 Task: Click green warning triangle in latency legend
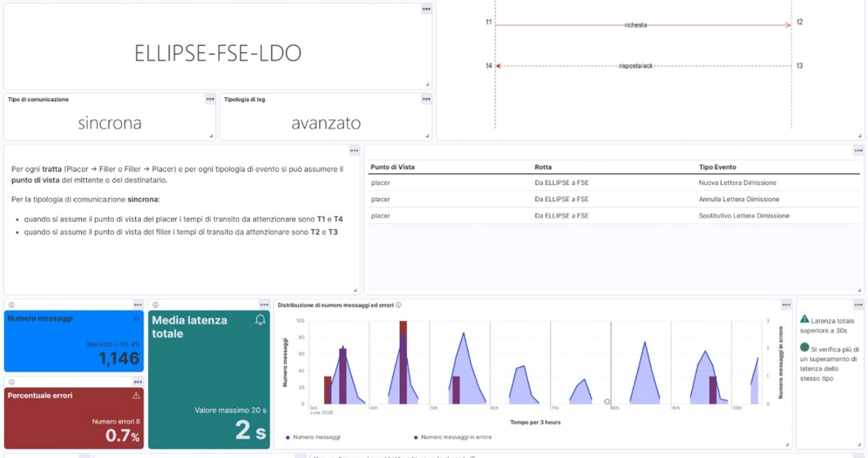click(x=804, y=319)
